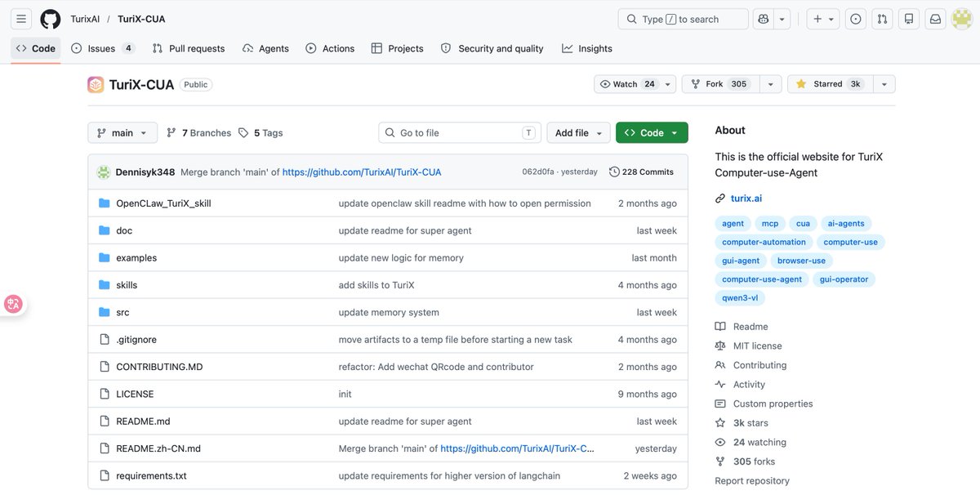The height and width of the screenshot is (495, 980).
Task: Open the create new plus dropdown
Action: [823, 19]
